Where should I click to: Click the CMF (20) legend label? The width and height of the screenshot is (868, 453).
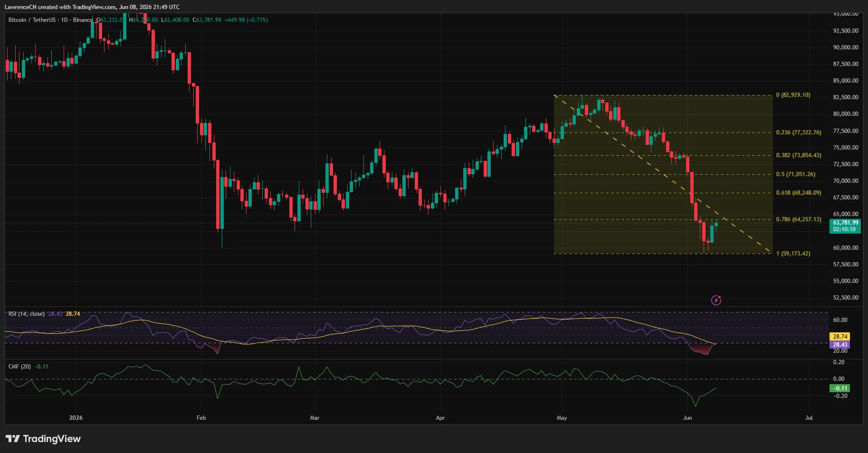coord(19,367)
